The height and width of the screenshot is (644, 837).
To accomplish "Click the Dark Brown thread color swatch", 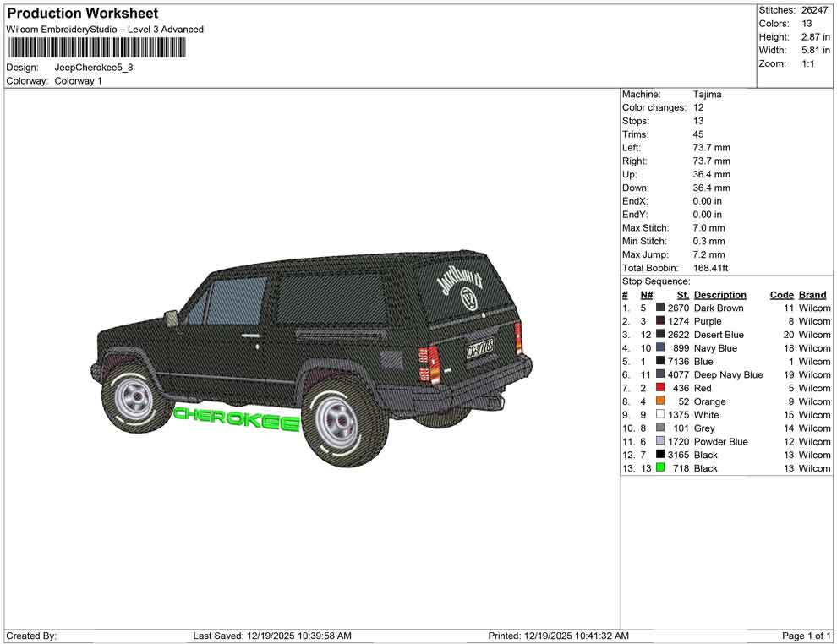I will (x=660, y=308).
